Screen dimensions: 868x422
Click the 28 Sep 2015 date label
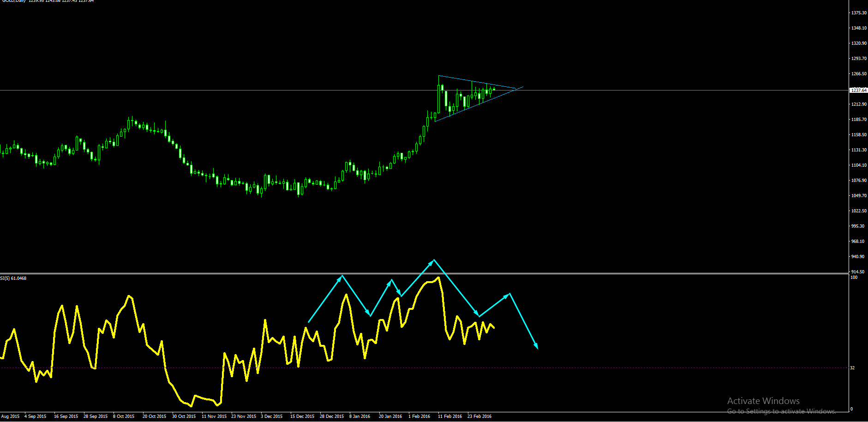(x=96, y=416)
